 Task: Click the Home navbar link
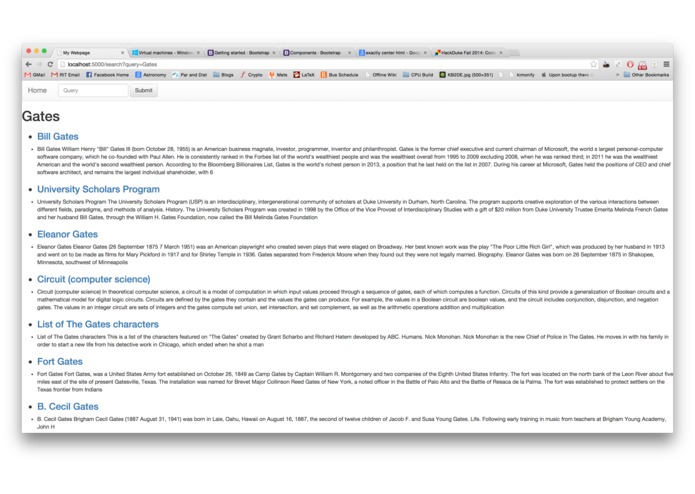(x=37, y=90)
